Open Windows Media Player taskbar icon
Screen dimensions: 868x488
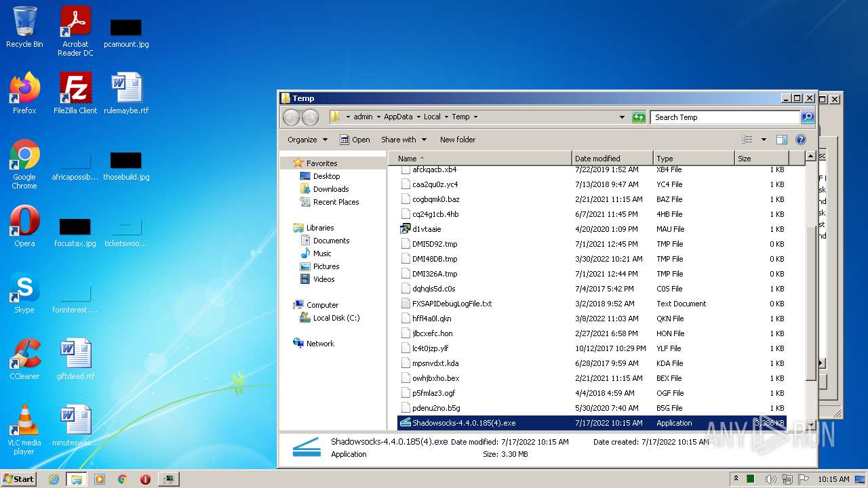click(x=100, y=479)
